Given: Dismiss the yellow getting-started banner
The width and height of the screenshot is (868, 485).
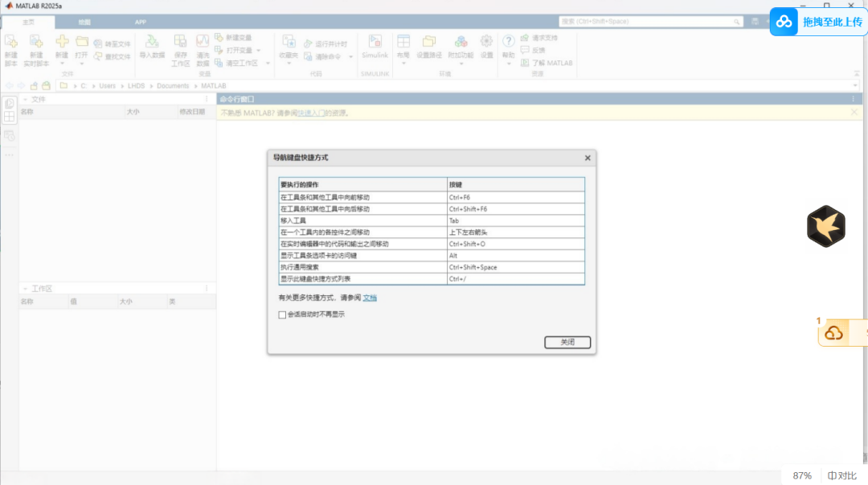Looking at the screenshot, I should [854, 113].
